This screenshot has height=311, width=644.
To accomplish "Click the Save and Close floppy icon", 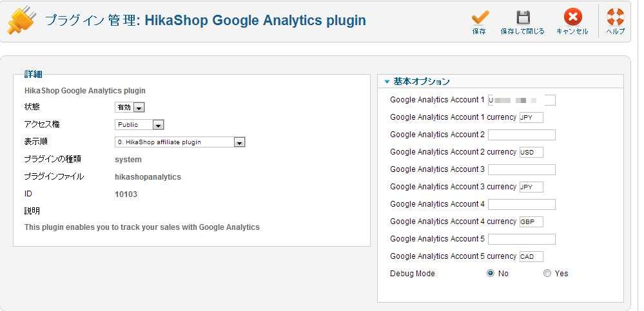I will click(522, 19).
